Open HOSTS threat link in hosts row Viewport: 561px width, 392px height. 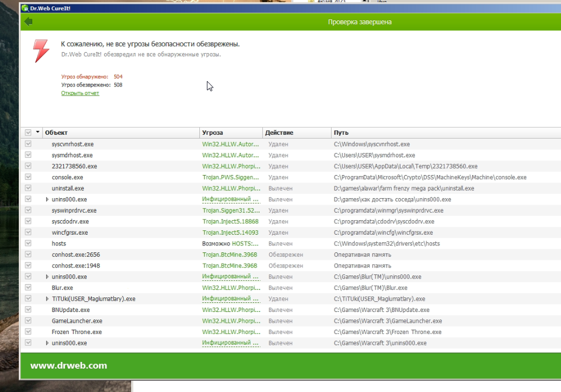245,244
